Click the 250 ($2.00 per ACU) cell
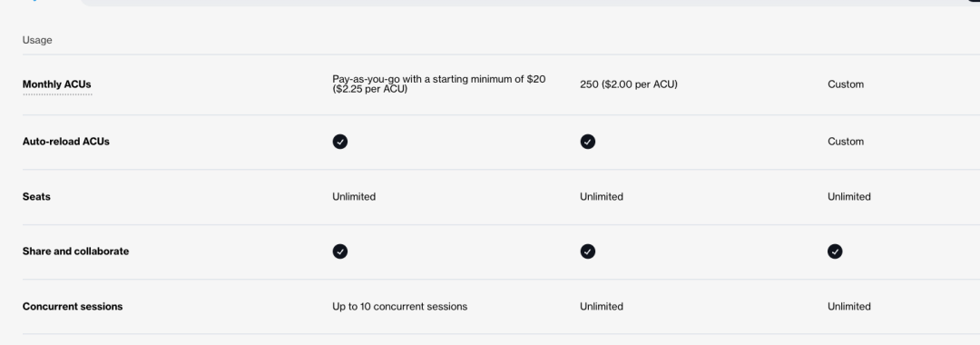The width and height of the screenshot is (980, 345). [629, 84]
